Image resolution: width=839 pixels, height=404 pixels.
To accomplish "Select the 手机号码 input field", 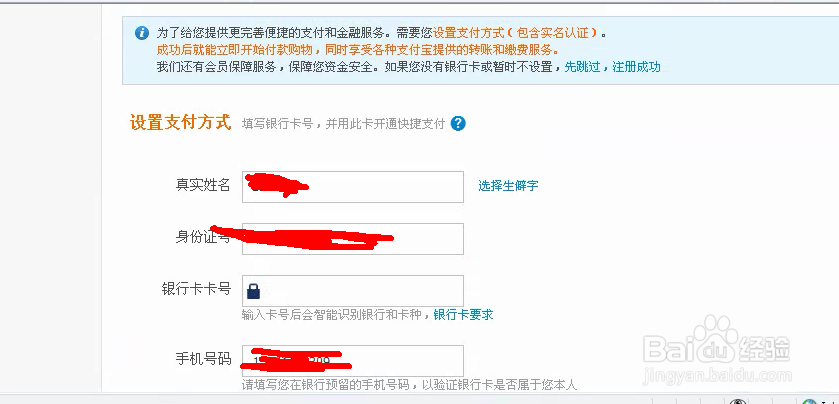I will coord(353,360).
